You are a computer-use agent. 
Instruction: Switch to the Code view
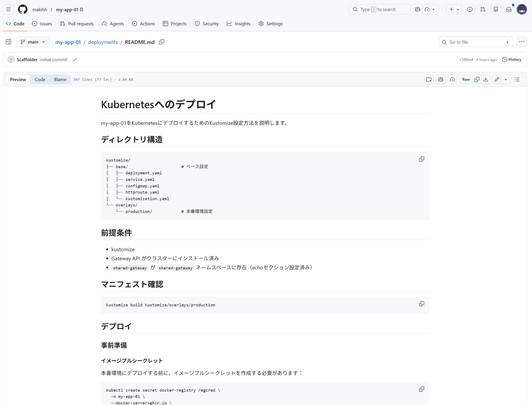[40, 80]
